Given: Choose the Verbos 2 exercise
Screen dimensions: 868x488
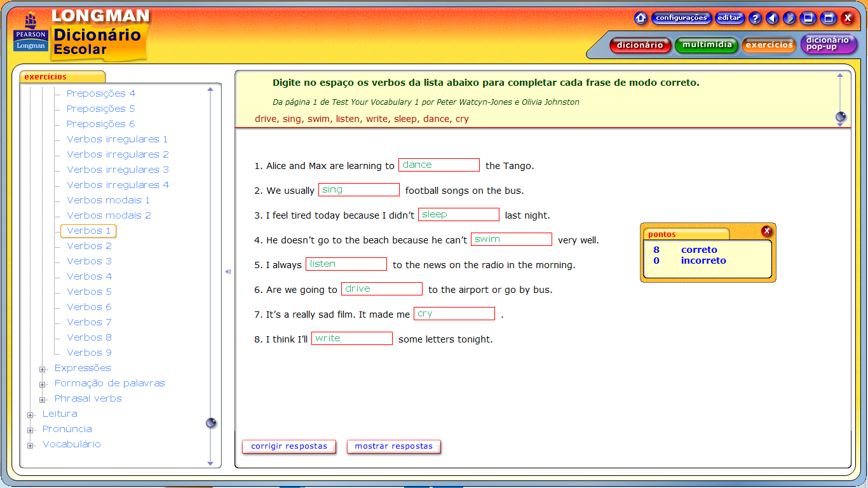Looking at the screenshot, I should point(89,246).
